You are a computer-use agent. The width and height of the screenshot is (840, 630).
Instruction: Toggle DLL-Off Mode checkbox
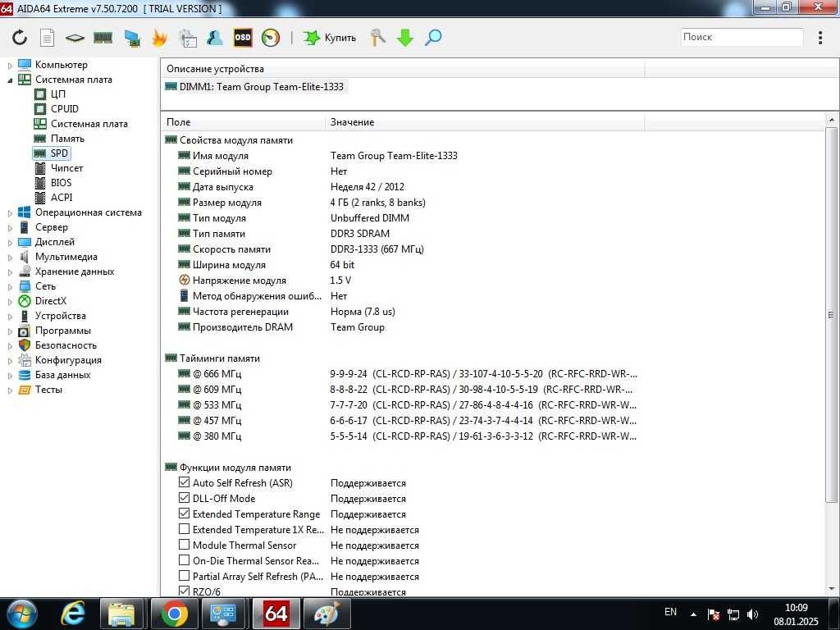(184, 498)
